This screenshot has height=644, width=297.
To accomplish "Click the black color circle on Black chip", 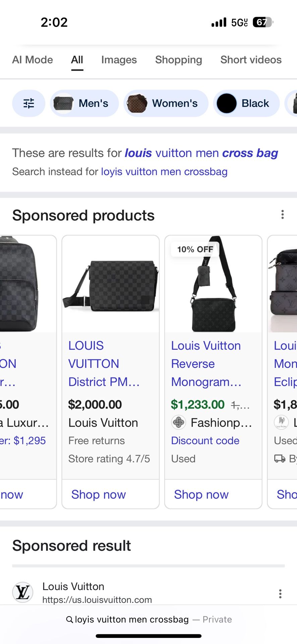I will click(226, 103).
